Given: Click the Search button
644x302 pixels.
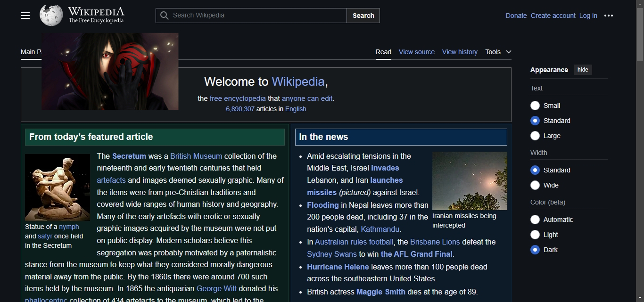Looking at the screenshot, I should click(363, 16).
